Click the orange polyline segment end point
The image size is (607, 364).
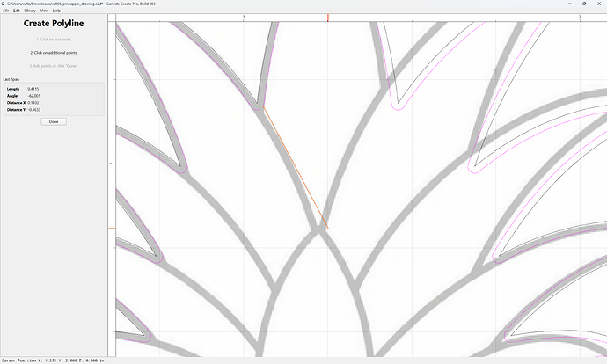328,229
